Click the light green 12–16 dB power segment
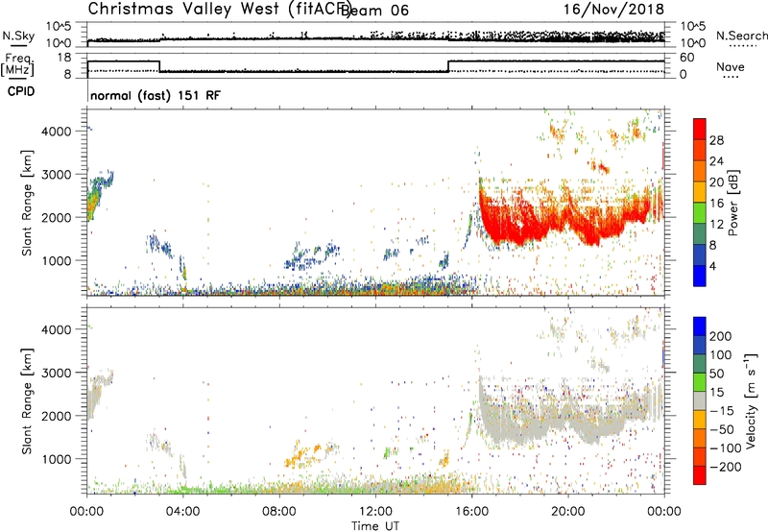 (700, 212)
